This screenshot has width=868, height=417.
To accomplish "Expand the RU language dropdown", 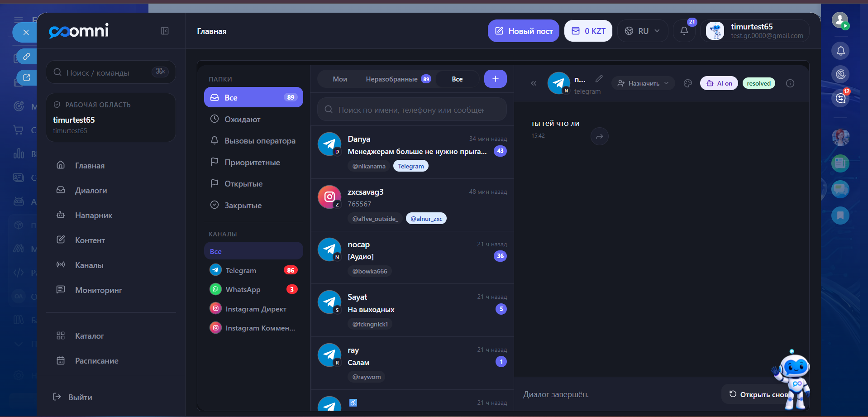I will [643, 31].
